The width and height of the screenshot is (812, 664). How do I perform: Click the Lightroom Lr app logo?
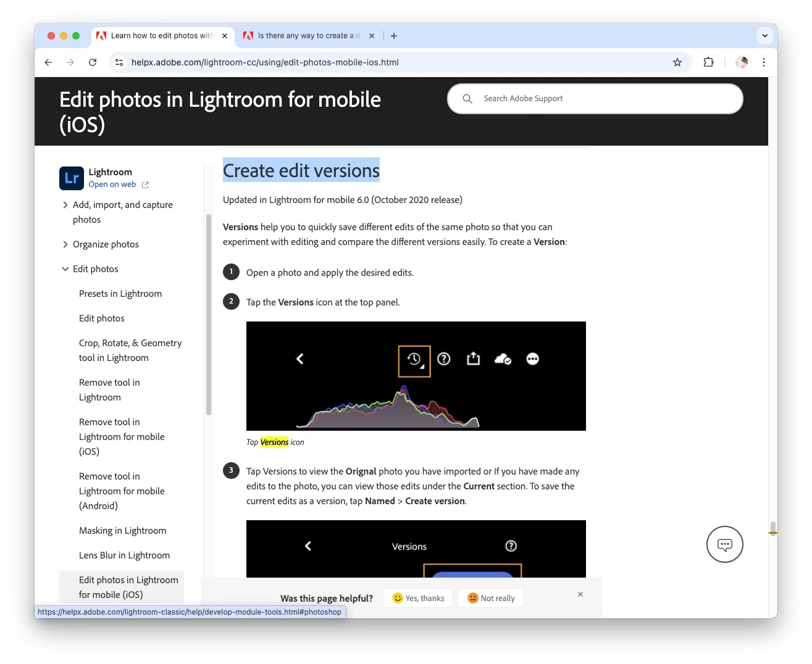72,178
